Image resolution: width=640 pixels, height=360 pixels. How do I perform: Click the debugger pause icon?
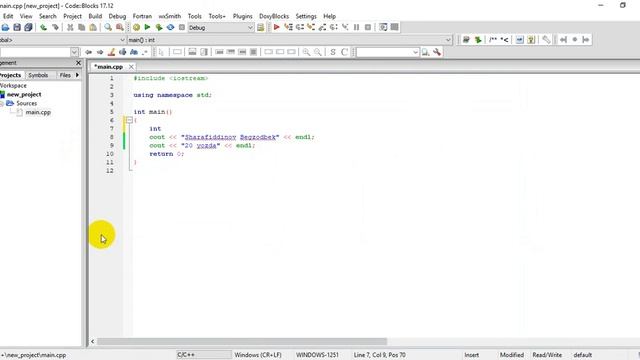pos(356,27)
